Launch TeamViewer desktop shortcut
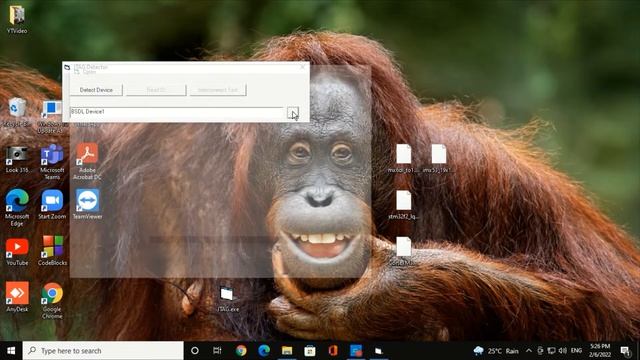This screenshot has height=360, width=640. tap(87, 205)
